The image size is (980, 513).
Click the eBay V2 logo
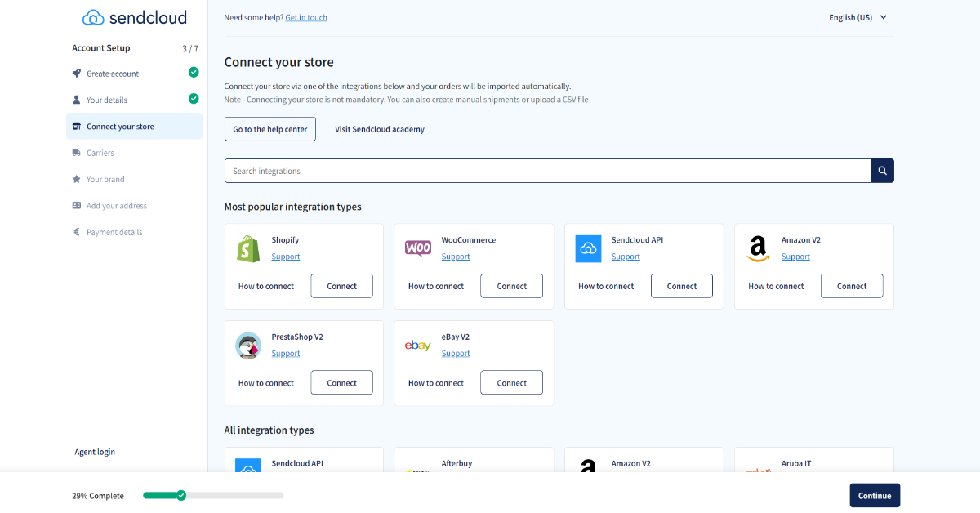coord(418,346)
